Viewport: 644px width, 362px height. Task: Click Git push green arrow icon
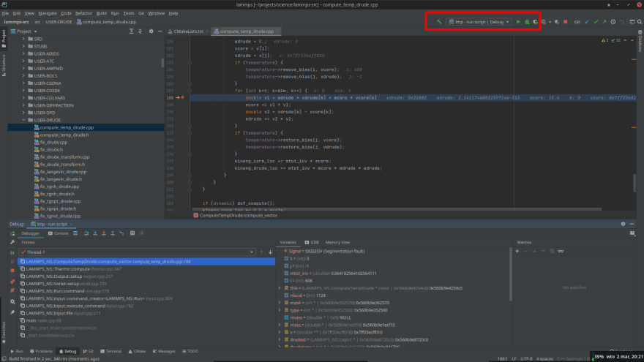coord(604,22)
